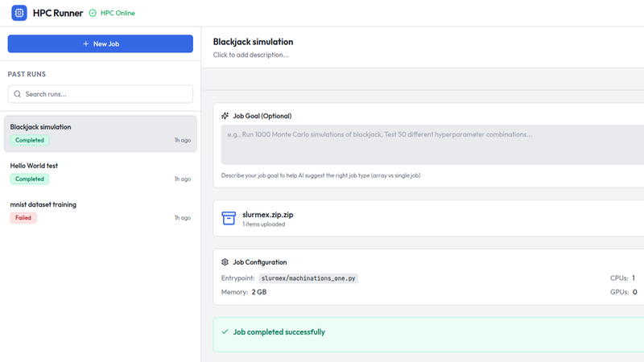Image resolution: width=644 pixels, height=362 pixels.
Task: Click the HPC Online status checkmark icon
Action: point(93,14)
